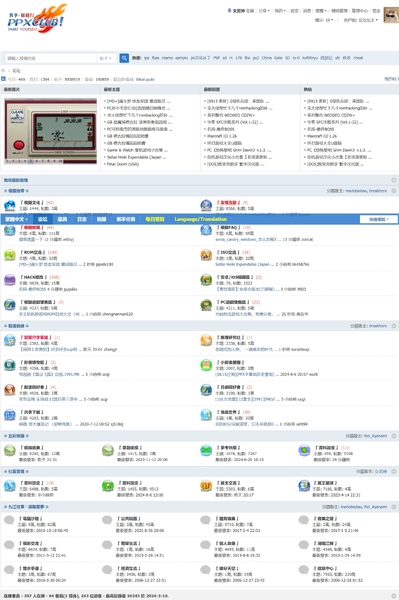This screenshot has width=399, height=600.
Task: Click the PSP hot search tag
Action: (x=216, y=58)
